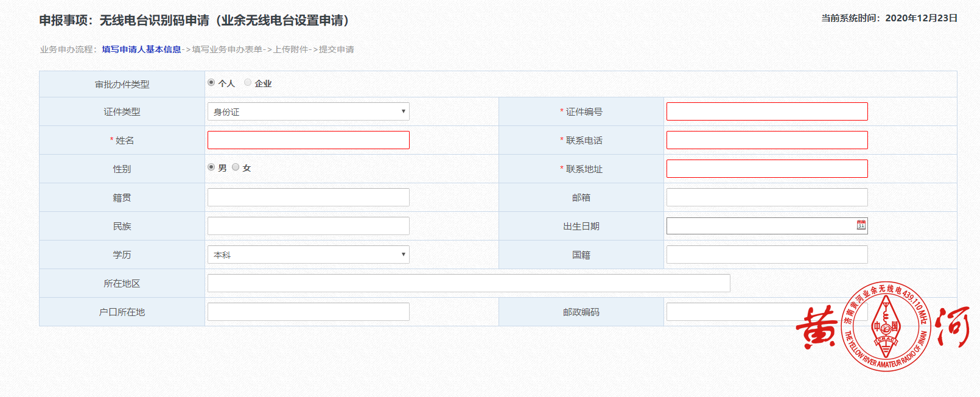
Task: Click the Yellow River amateur radio seal logo
Action: click(x=886, y=326)
